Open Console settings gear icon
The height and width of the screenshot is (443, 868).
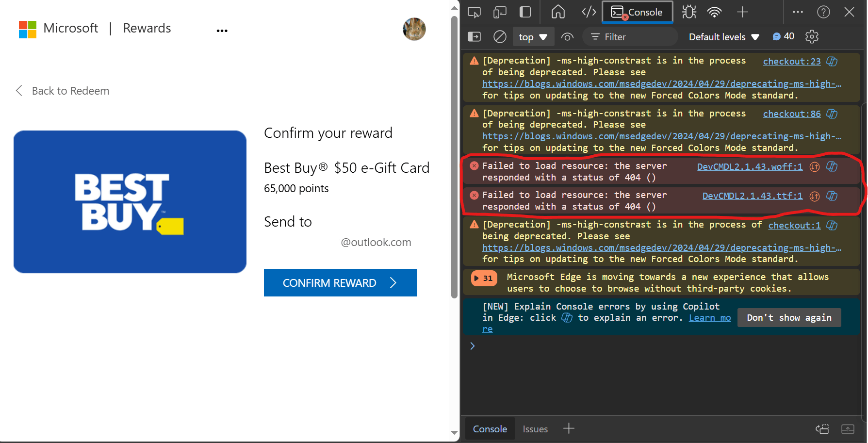(x=812, y=37)
